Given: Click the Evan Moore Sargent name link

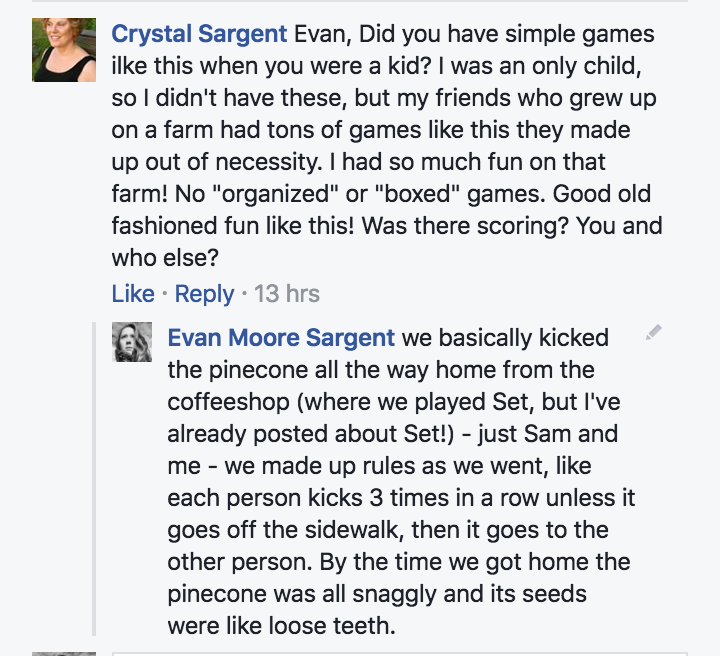Looking at the screenshot, I should (281, 338).
